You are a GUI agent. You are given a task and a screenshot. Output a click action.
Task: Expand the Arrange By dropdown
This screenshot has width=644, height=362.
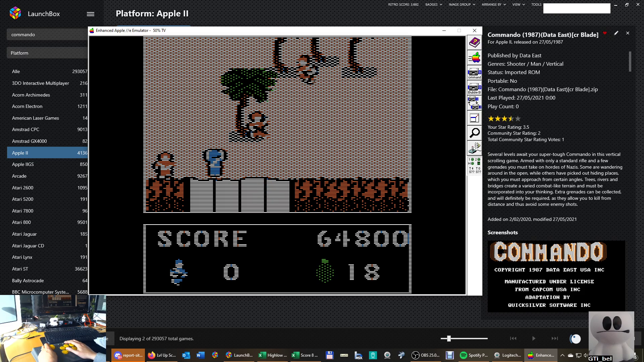coord(493,5)
